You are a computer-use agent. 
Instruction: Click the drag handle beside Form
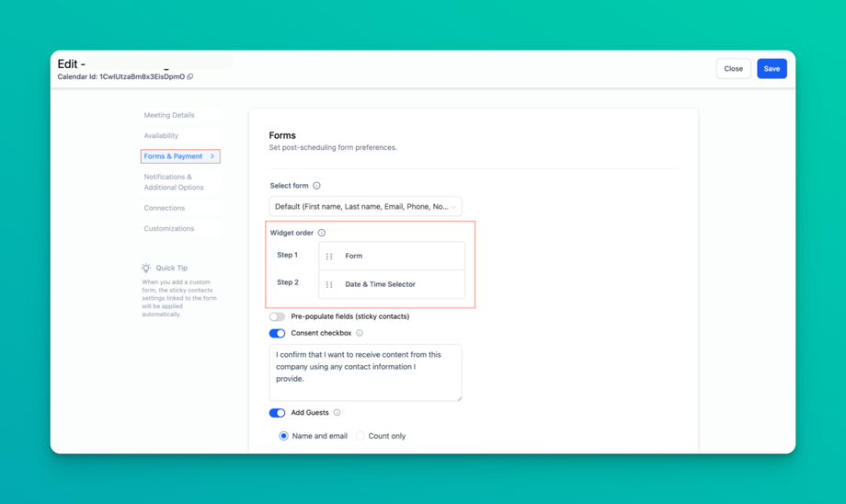[329, 257]
